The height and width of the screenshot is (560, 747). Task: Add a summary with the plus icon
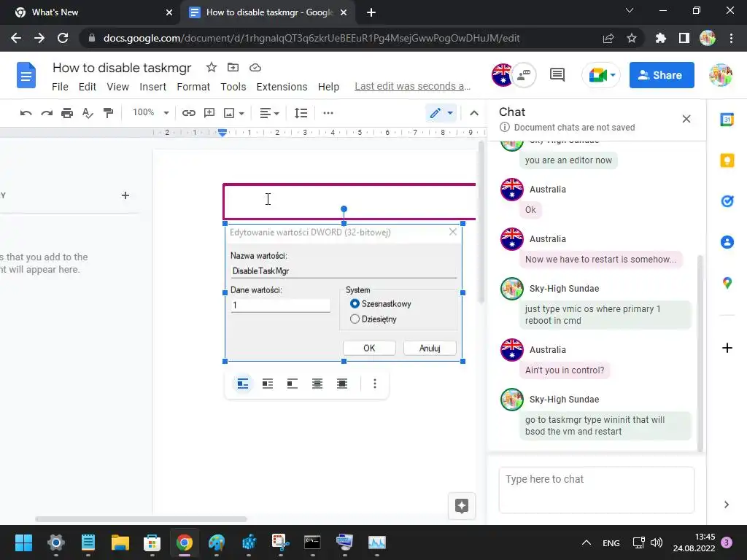click(x=125, y=195)
